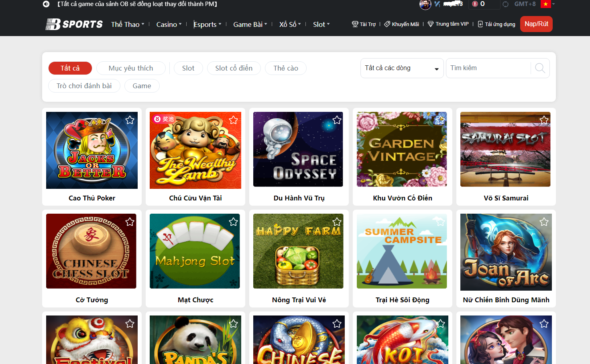Select the Game filter pill
Screen dimensions: 590x364
[142, 86]
